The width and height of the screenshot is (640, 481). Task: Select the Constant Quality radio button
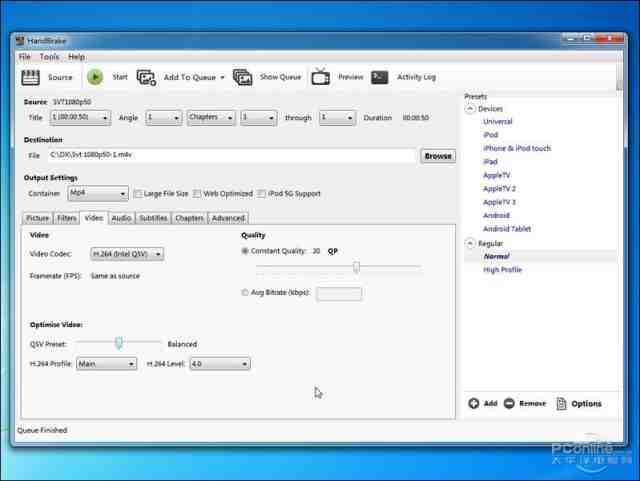coord(245,251)
